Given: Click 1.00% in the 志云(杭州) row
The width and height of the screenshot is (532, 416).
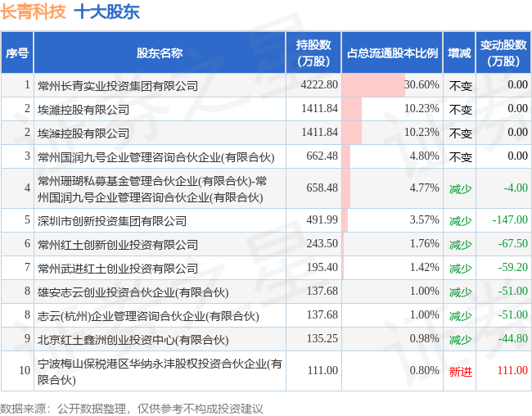Looking at the screenshot, I should (425, 314).
